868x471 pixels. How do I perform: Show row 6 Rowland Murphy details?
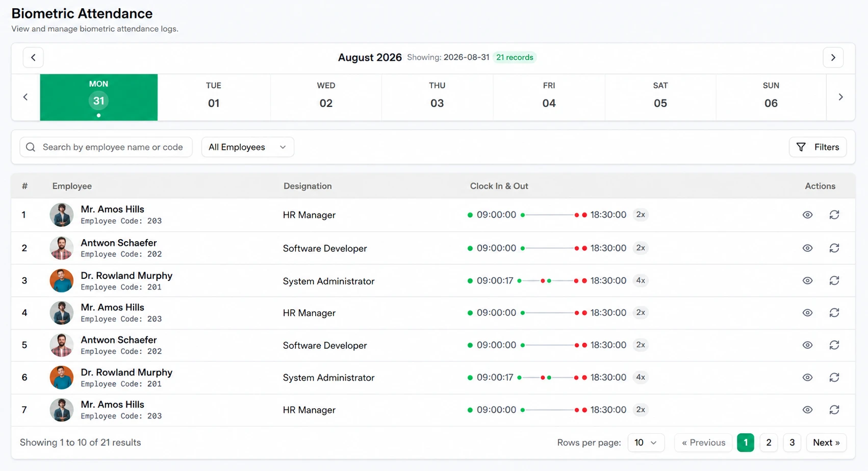(x=807, y=377)
